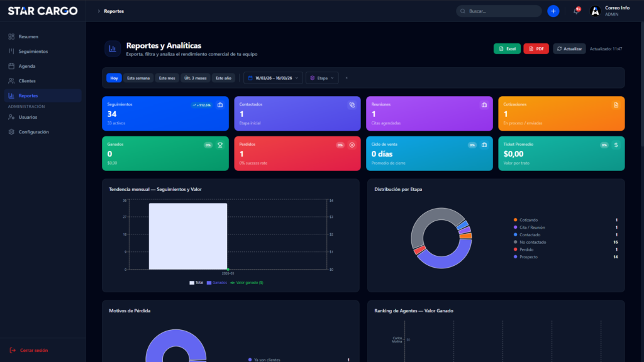Open the notifications bell

click(577, 11)
